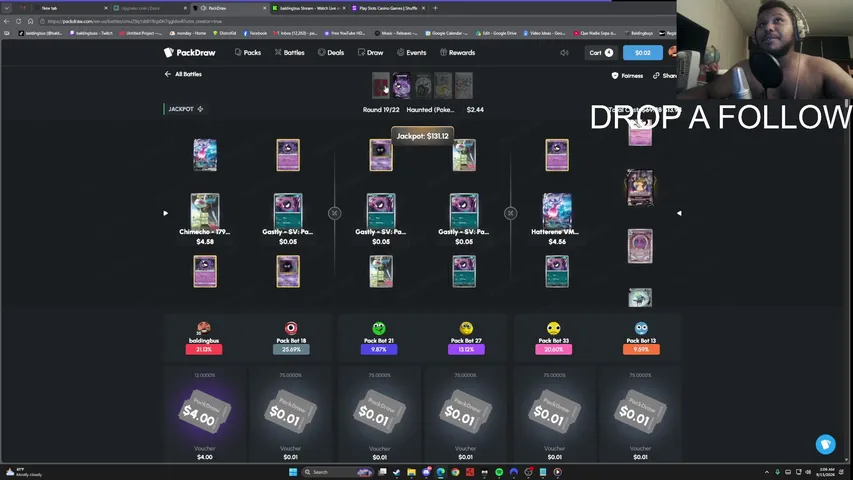Open the Packs page in PackDraw navigation
This screenshot has width=853, height=480.
coord(248,53)
